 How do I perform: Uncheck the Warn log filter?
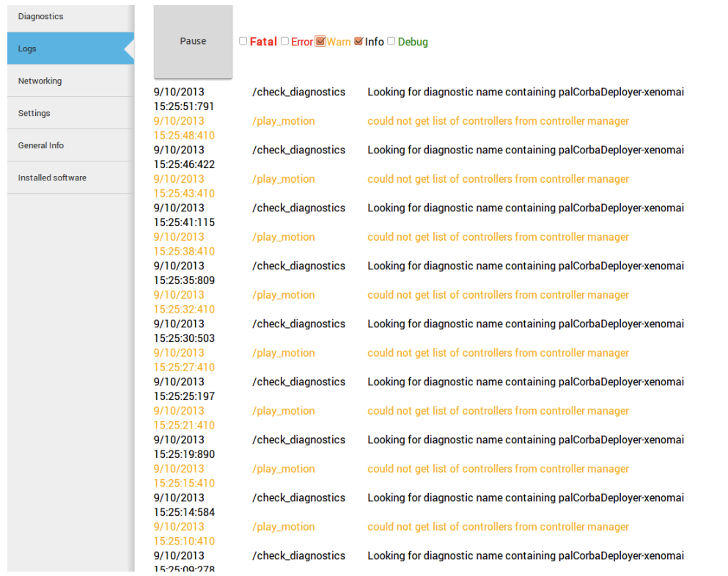point(320,41)
